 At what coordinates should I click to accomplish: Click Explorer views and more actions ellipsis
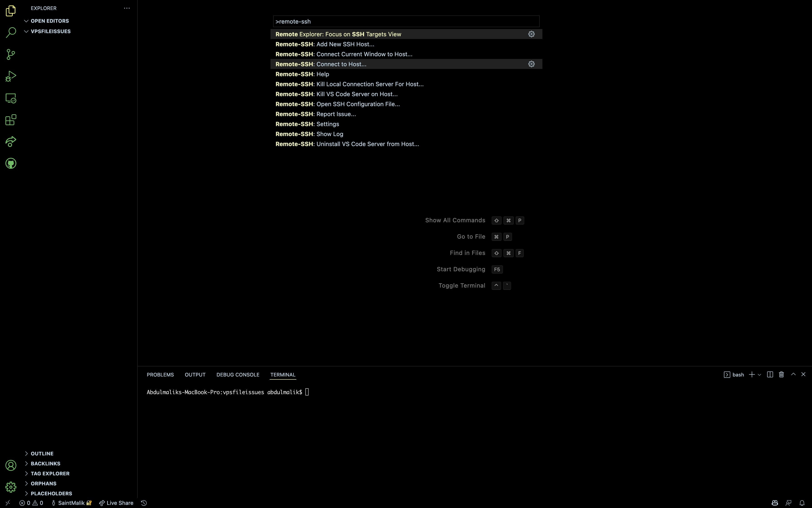[127, 8]
